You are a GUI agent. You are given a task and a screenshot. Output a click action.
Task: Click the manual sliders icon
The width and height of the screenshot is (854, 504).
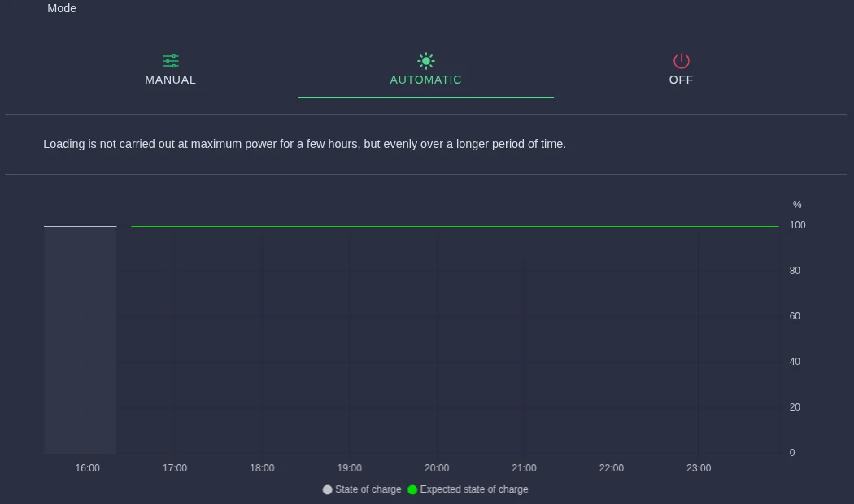(x=171, y=60)
